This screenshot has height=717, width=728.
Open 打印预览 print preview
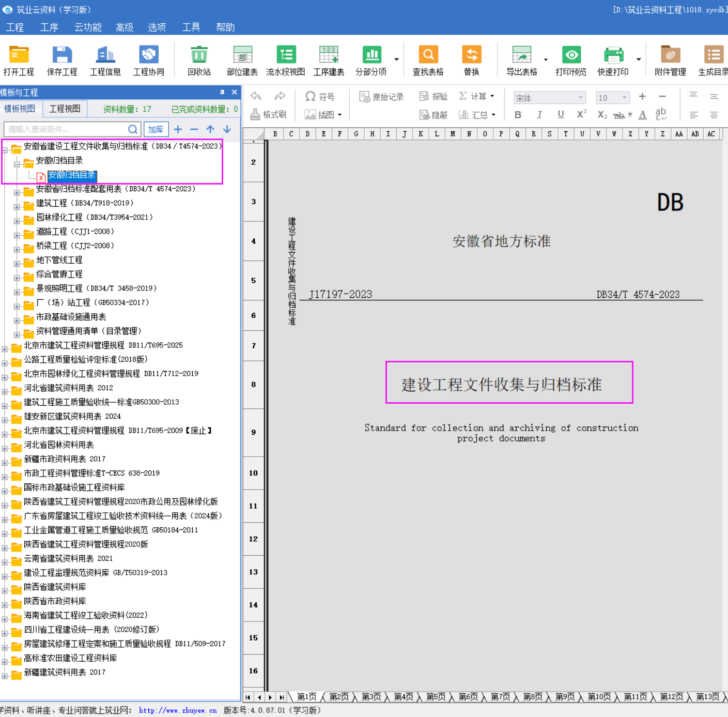[x=571, y=56]
